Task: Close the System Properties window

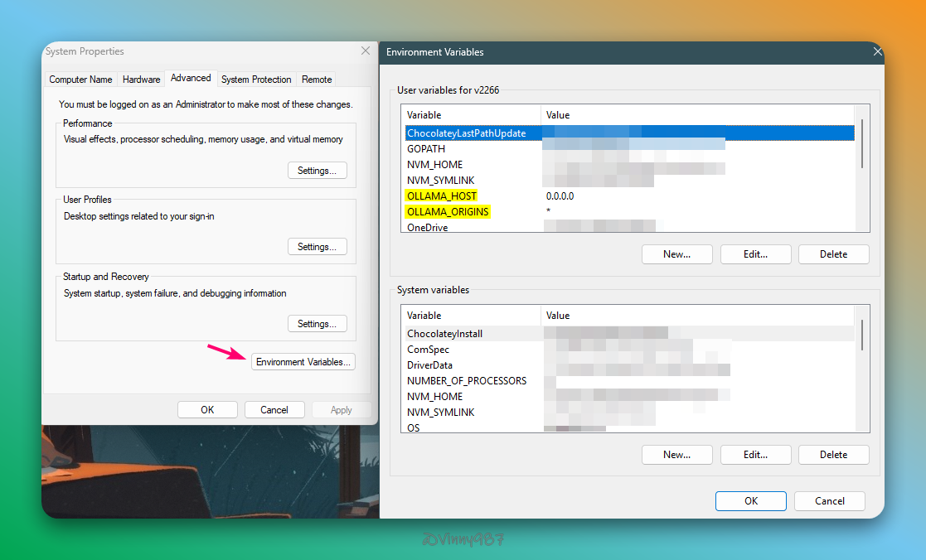Action: click(x=366, y=51)
